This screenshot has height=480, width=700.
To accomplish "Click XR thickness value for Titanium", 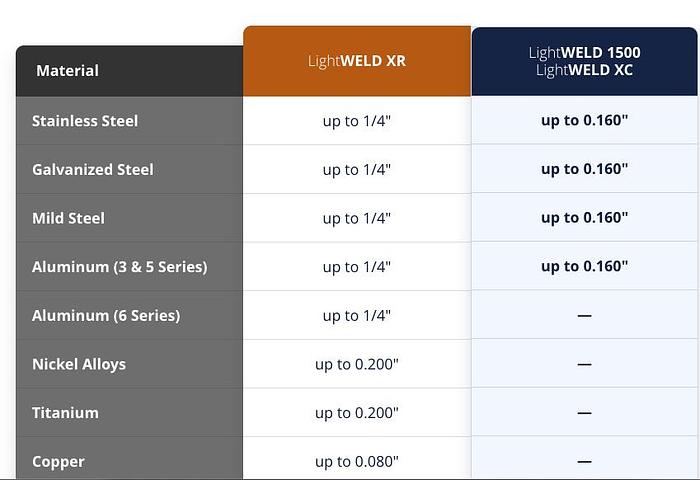I will (357, 412).
